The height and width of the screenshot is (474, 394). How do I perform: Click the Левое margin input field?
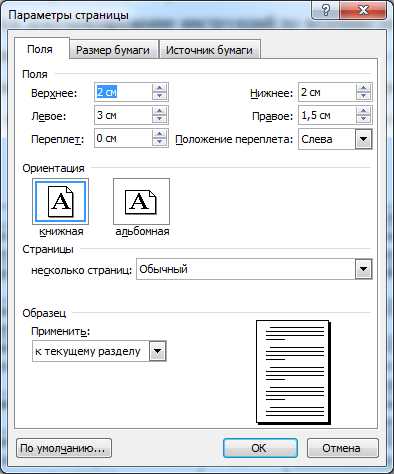[123, 115]
